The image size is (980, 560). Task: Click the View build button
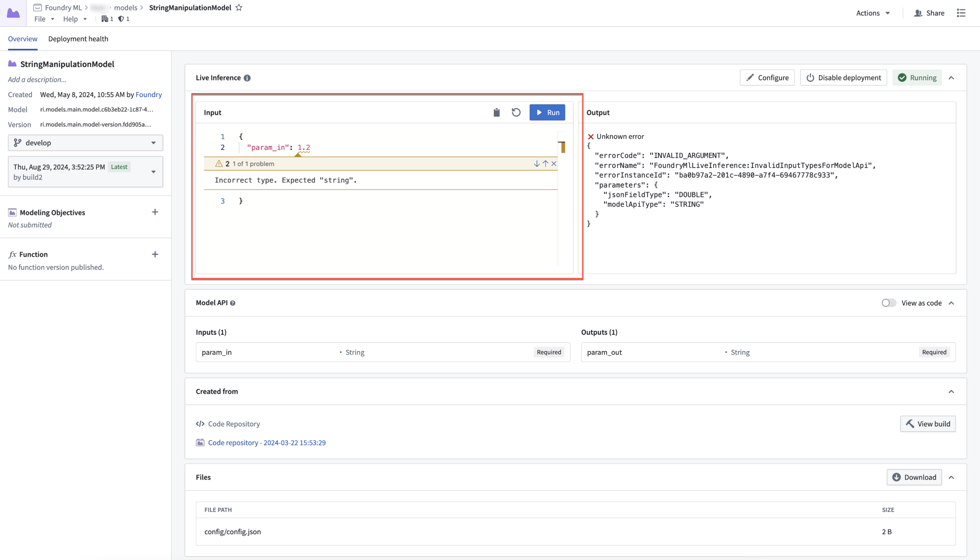(x=928, y=424)
